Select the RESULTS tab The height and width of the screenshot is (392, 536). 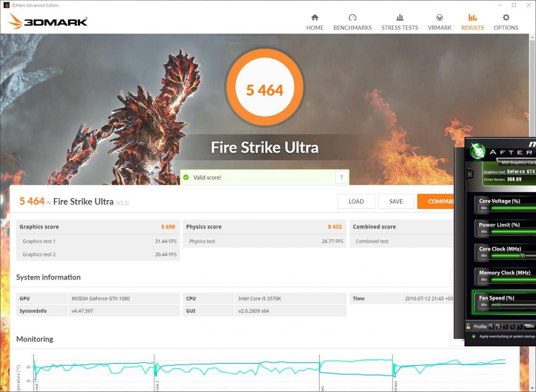(473, 22)
